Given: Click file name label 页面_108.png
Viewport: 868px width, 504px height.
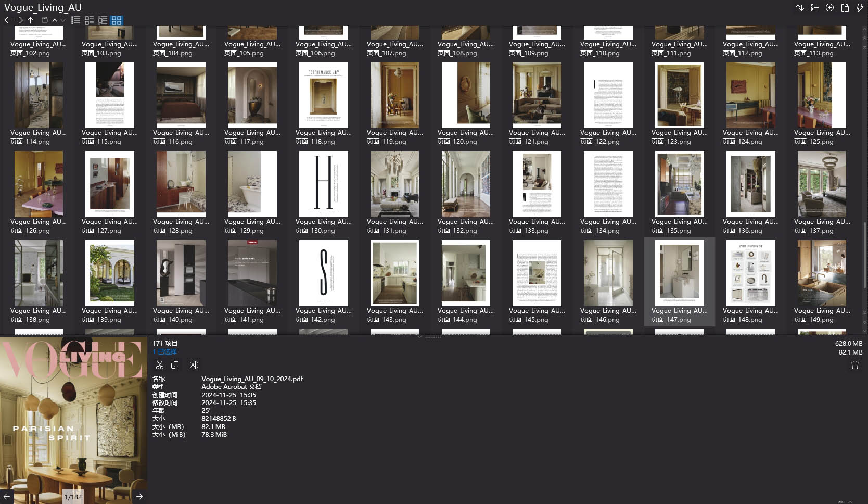Looking at the screenshot, I should coord(466,48).
